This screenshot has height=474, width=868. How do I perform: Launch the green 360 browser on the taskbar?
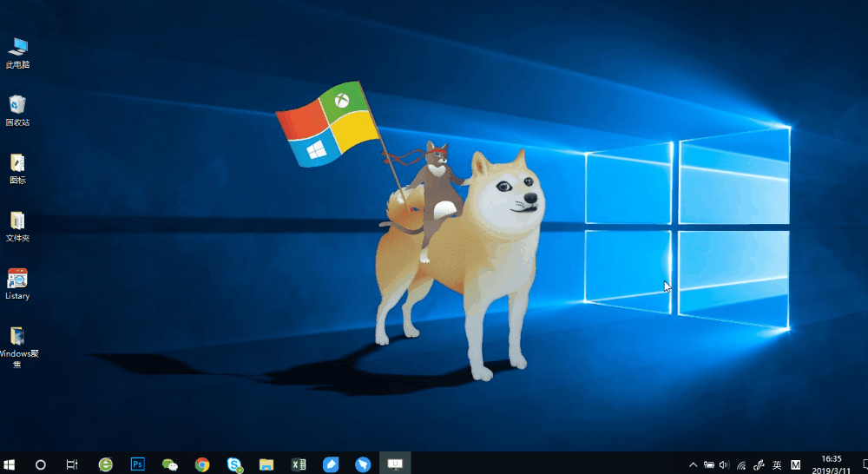coord(105,464)
